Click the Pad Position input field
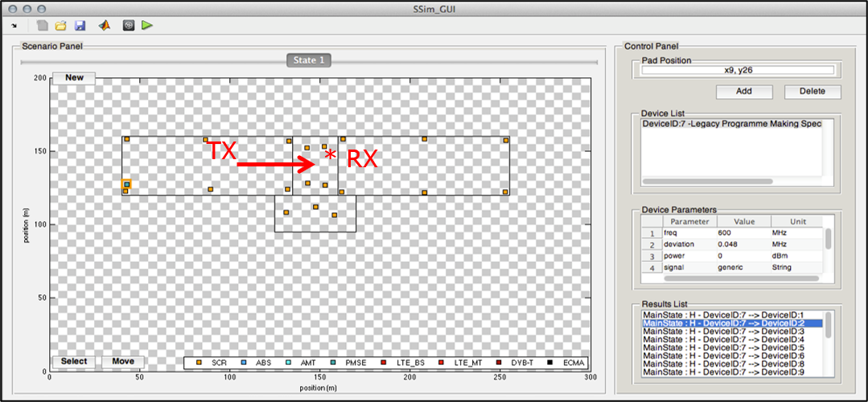This screenshot has height=402, width=868. point(738,71)
